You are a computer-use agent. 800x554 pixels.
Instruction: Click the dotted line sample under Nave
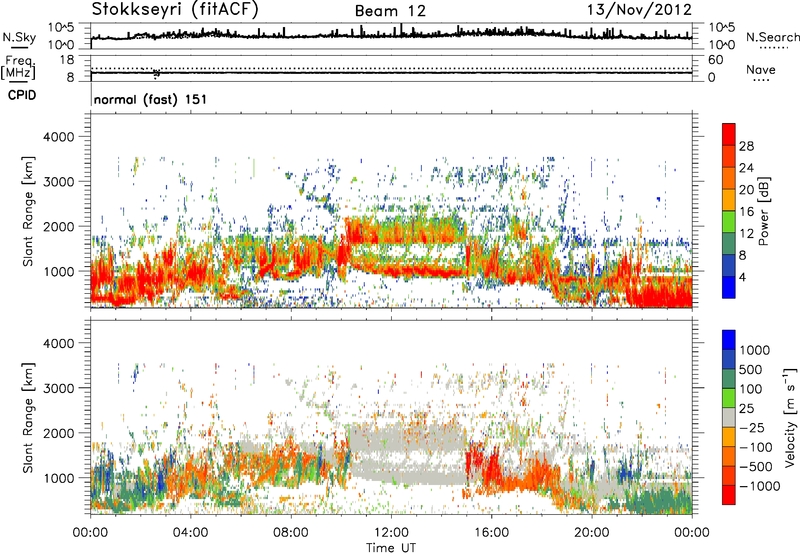(x=761, y=81)
